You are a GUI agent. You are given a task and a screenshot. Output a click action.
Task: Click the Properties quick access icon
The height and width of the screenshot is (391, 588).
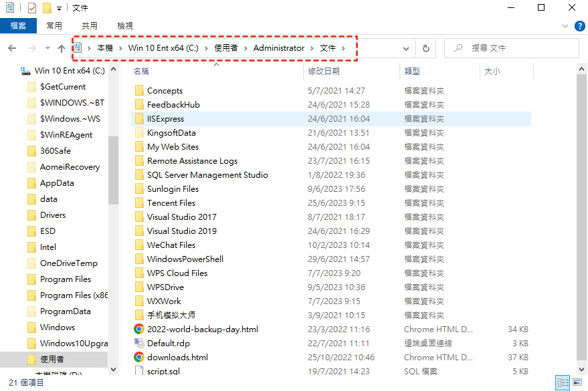click(x=32, y=8)
